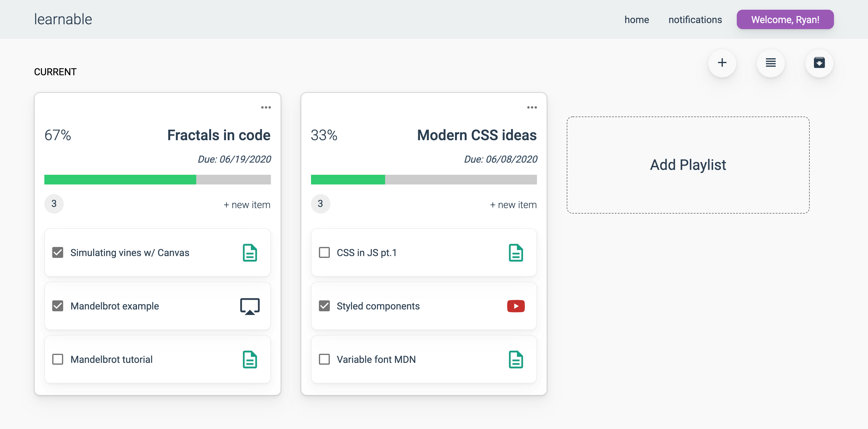Click the list view icon near the top right
868x429 pixels.
point(771,63)
